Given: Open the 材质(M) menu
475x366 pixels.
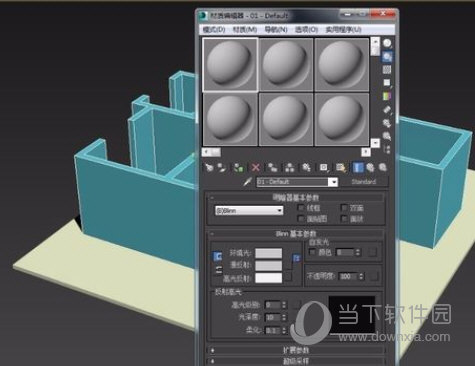Looking at the screenshot, I should (245, 30).
